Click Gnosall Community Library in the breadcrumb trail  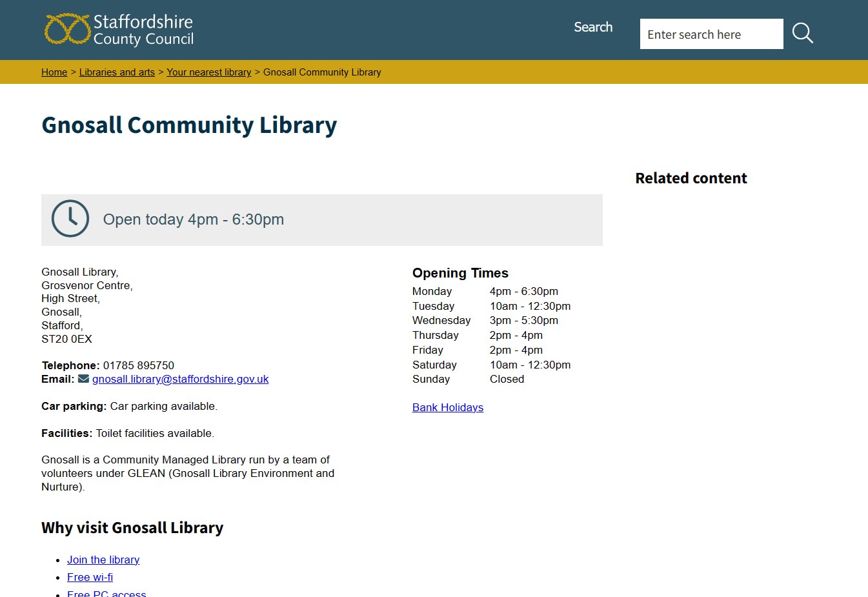[322, 72]
